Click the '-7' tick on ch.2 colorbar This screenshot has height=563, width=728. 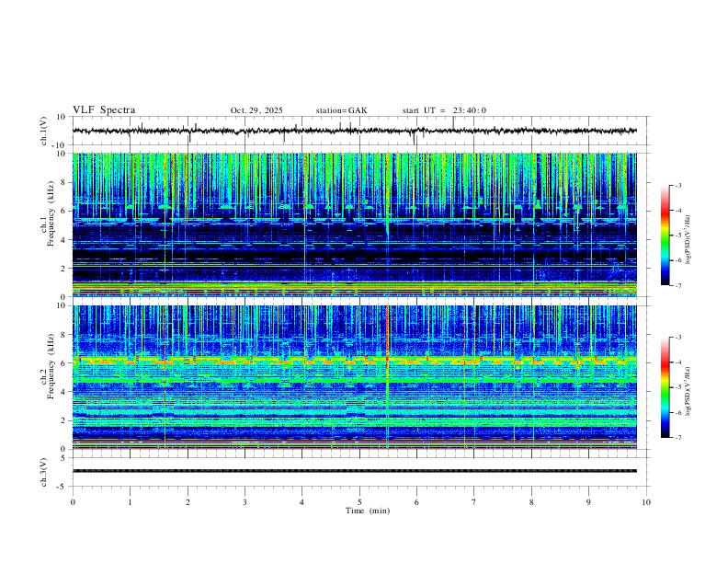677,438
